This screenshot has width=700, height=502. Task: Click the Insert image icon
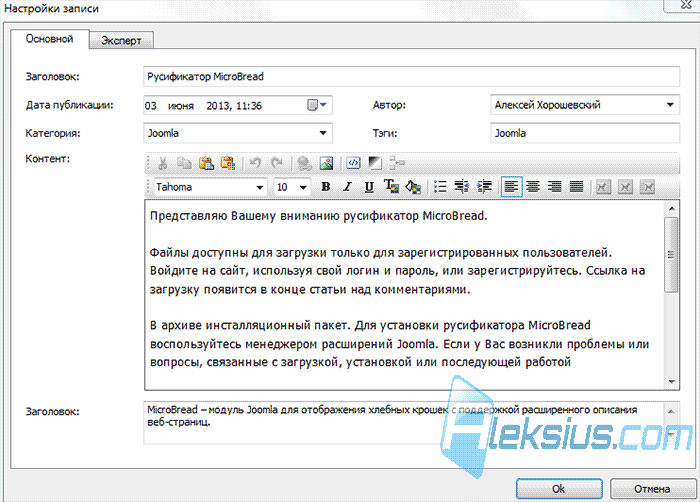327,163
